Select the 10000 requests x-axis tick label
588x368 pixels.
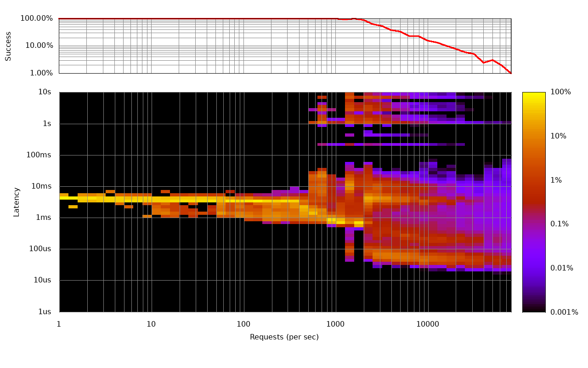[x=428, y=324]
